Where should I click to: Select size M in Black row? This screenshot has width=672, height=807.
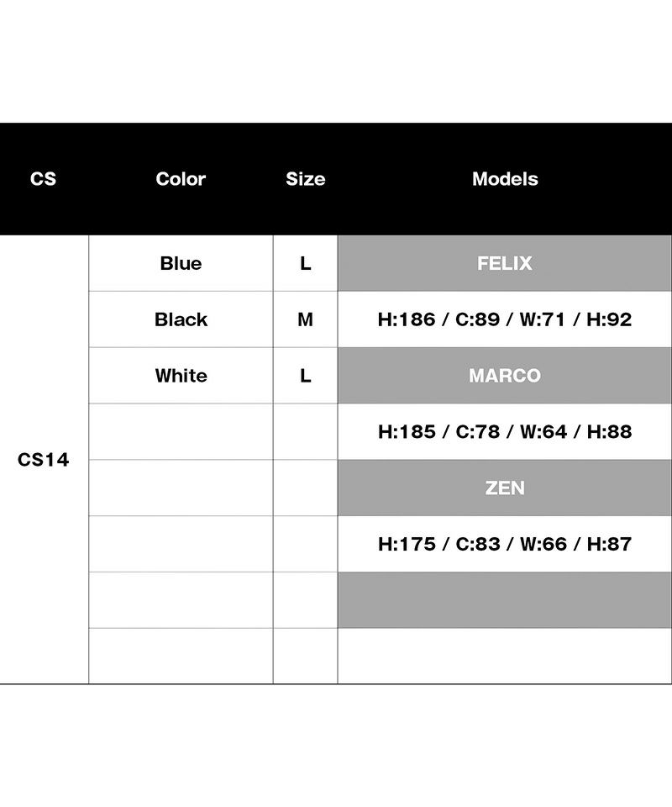click(305, 319)
